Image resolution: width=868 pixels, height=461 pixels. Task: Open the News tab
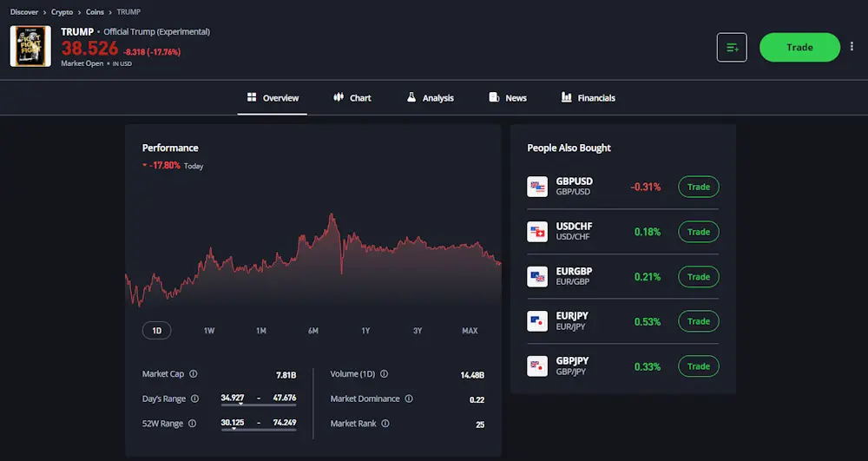coord(508,98)
